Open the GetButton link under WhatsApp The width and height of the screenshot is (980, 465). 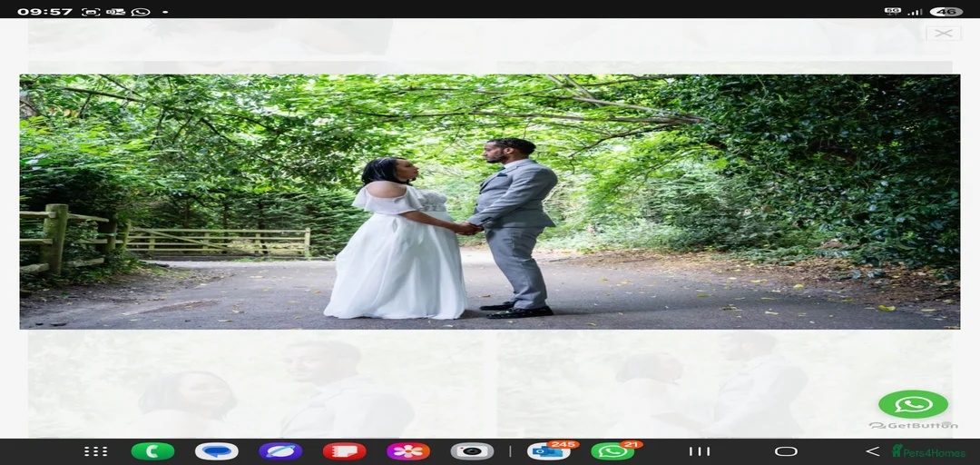click(x=913, y=425)
